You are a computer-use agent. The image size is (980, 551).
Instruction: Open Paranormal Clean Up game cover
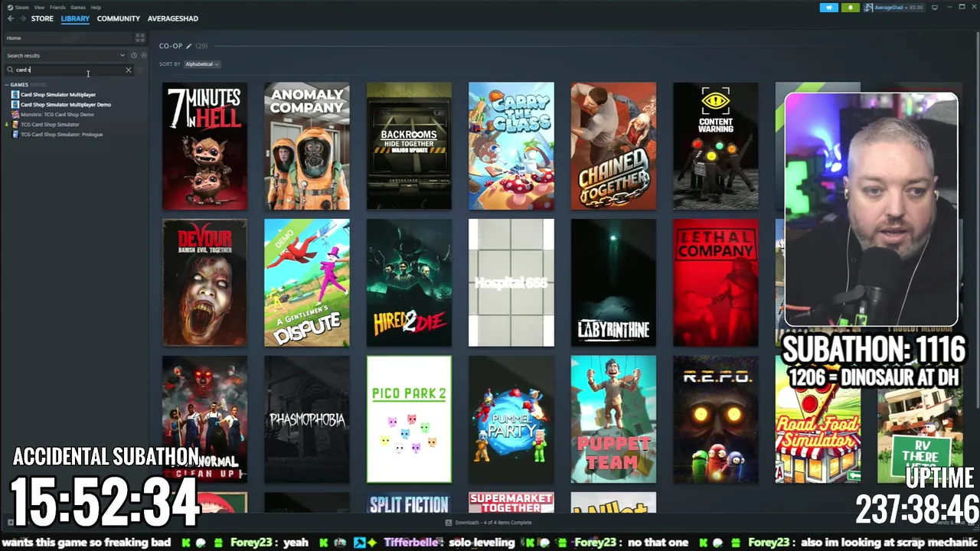click(x=204, y=419)
